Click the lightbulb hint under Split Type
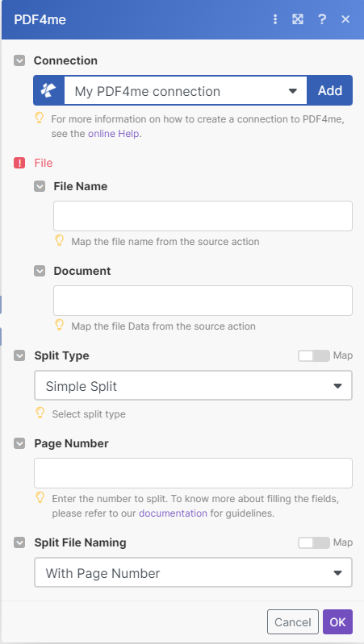The height and width of the screenshot is (644, 364). tap(40, 413)
